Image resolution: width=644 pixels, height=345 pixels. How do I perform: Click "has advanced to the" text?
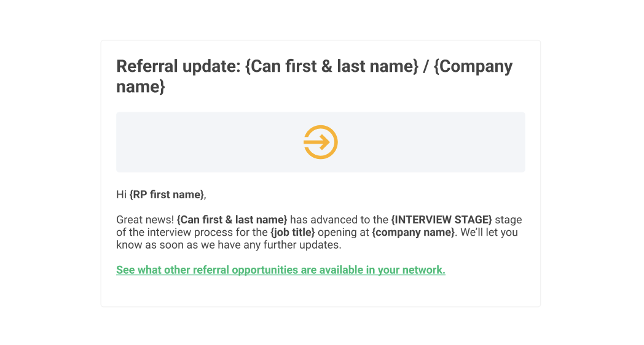[339, 220]
